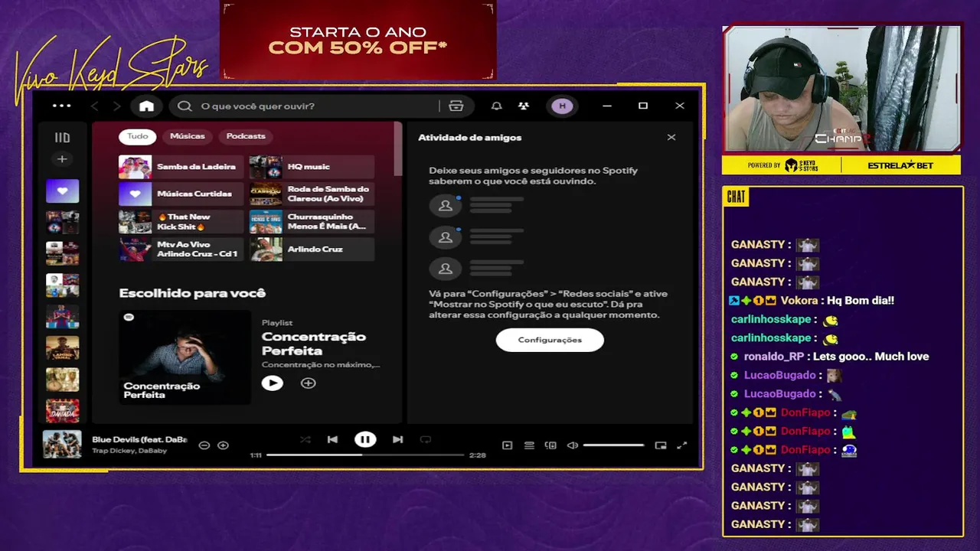Click the minus icon beside song title
Image resolution: width=980 pixels, height=551 pixels.
204,445
